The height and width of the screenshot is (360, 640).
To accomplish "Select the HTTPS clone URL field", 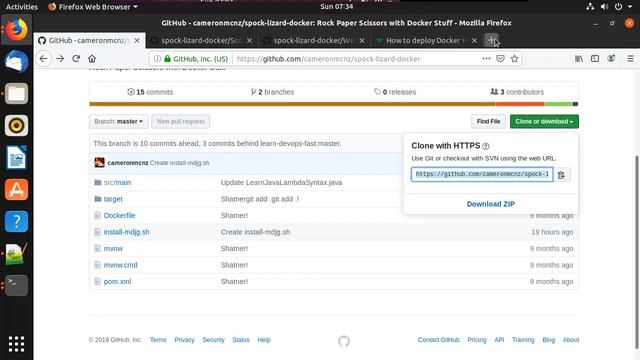I will point(482,174).
